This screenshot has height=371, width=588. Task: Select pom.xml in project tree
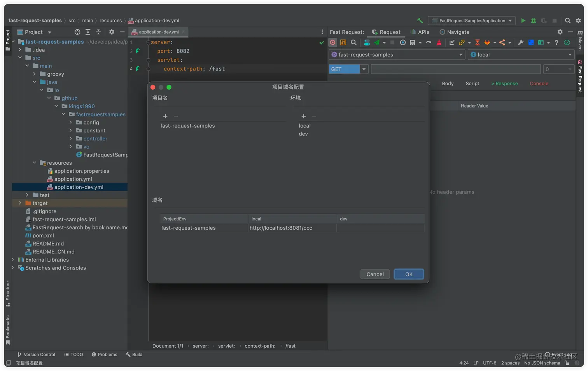[43, 236]
